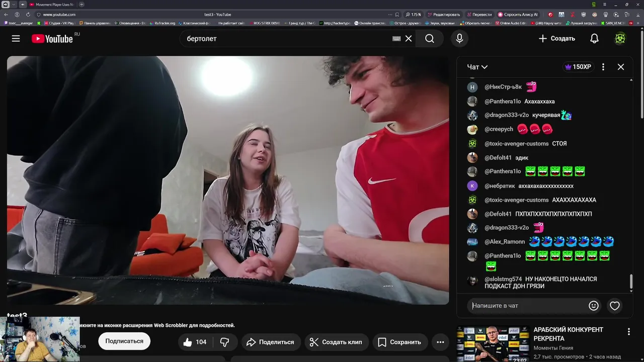
Task: Click the red circular extension icon in toolbar
Action: click(x=550, y=15)
